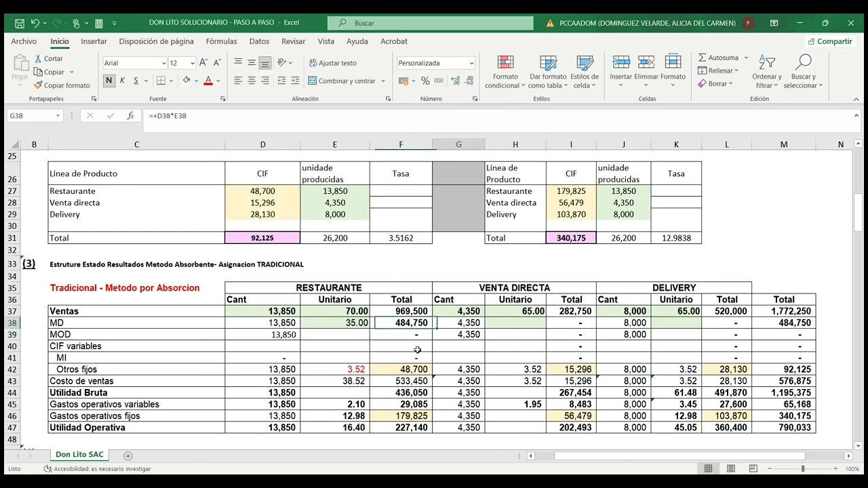Open the font size 12 dropdown
868x488 pixels.
[193, 63]
